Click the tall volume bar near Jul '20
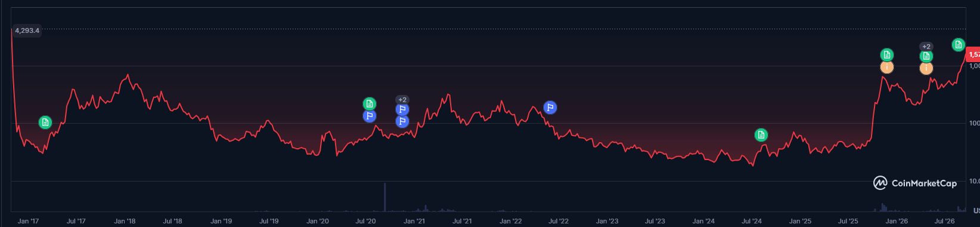Screen dimensions: 980x227 pyautogui.click(x=385, y=197)
